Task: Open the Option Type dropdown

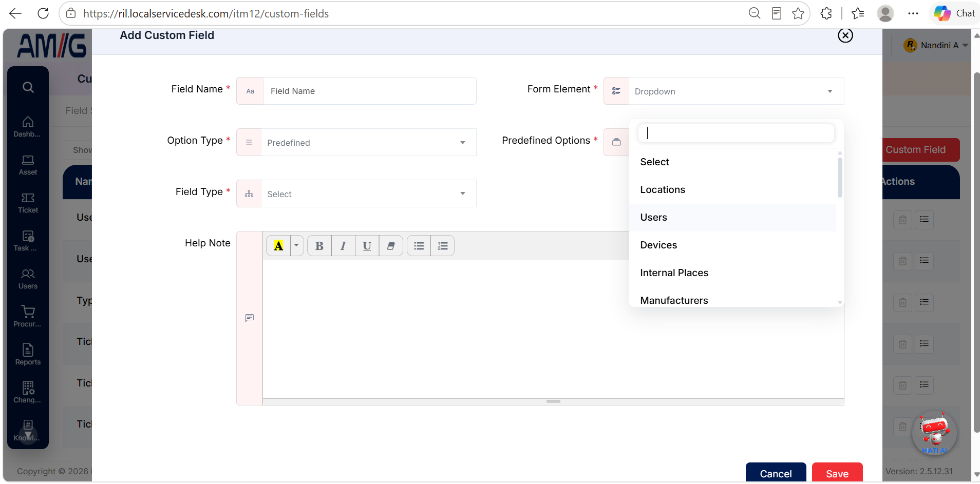Action: [x=368, y=142]
